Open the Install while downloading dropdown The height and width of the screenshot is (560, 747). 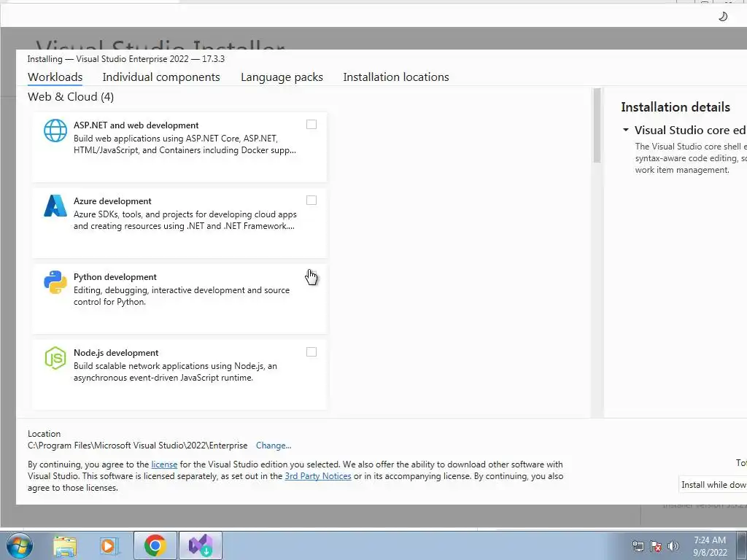coord(713,485)
